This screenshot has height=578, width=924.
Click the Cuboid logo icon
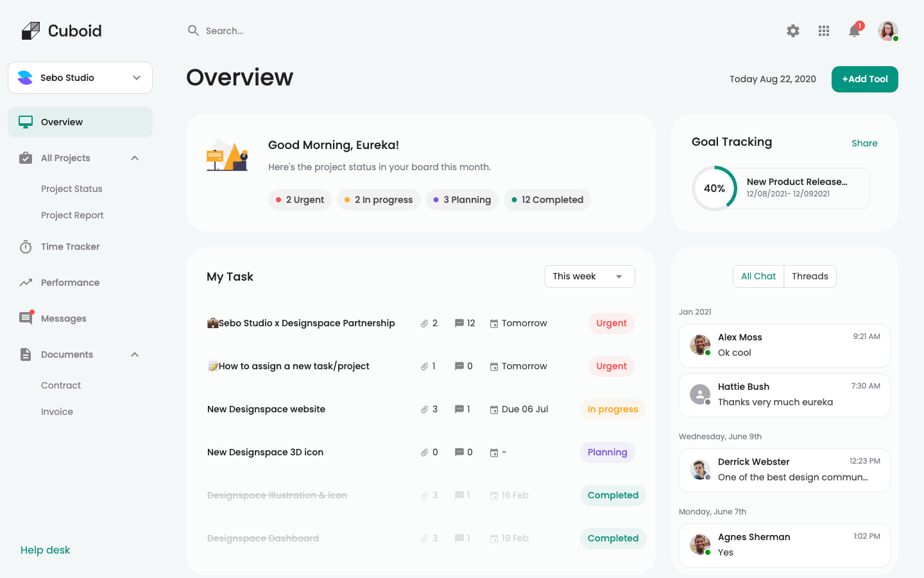coord(30,31)
